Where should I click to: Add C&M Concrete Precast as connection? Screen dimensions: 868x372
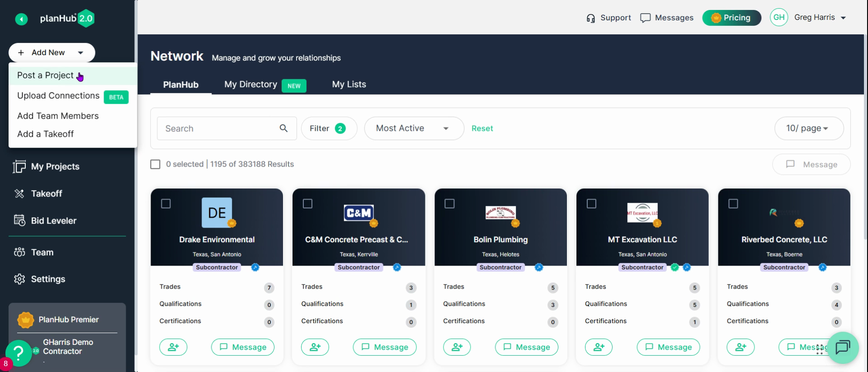click(315, 347)
